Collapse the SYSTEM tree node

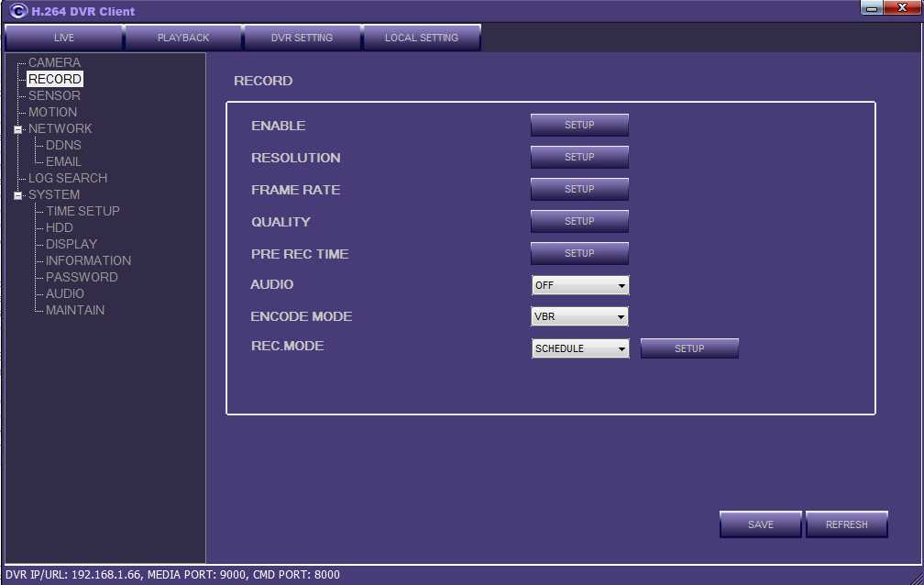(x=17, y=195)
